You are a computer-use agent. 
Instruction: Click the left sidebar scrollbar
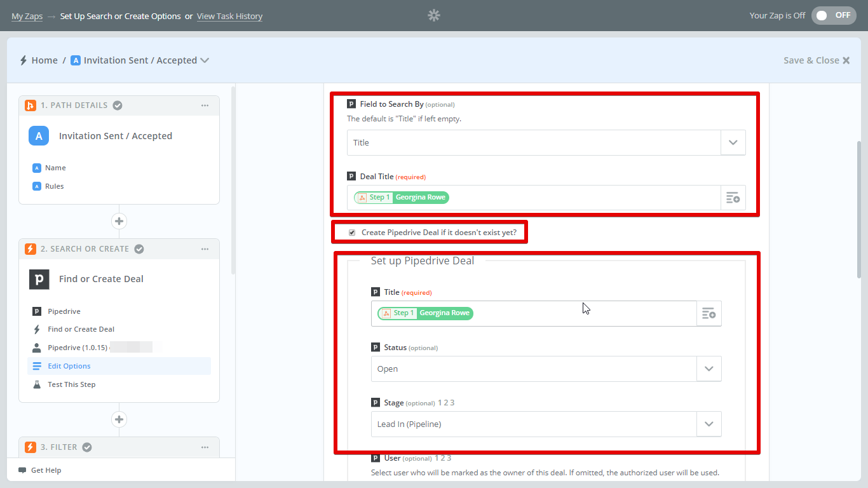(x=233, y=180)
